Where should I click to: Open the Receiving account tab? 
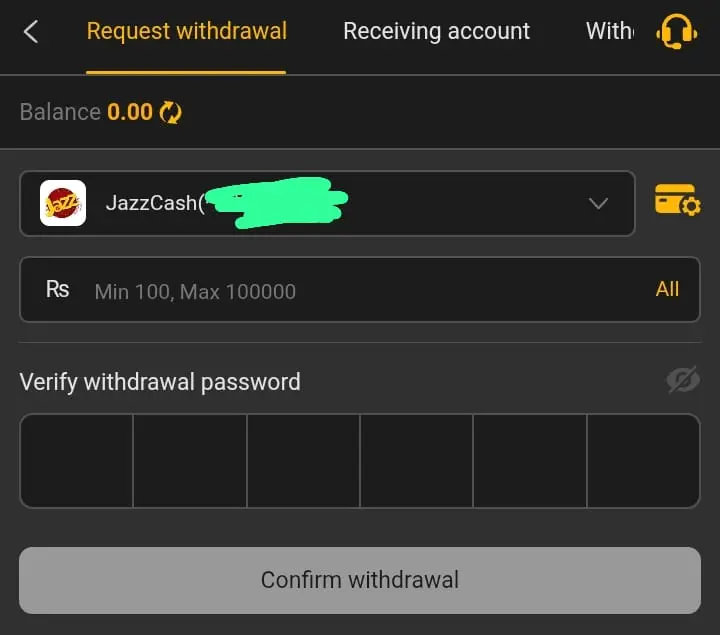(x=436, y=32)
